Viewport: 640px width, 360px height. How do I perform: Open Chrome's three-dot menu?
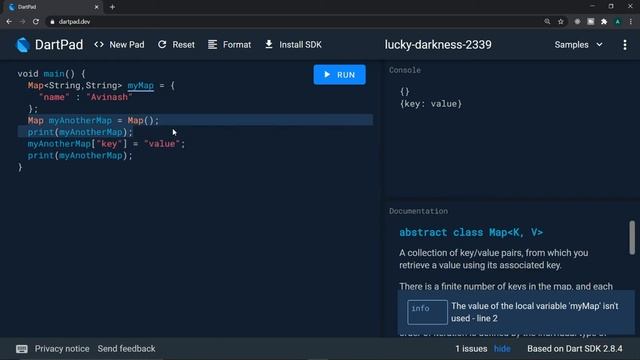pyautogui.click(x=631, y=22)
